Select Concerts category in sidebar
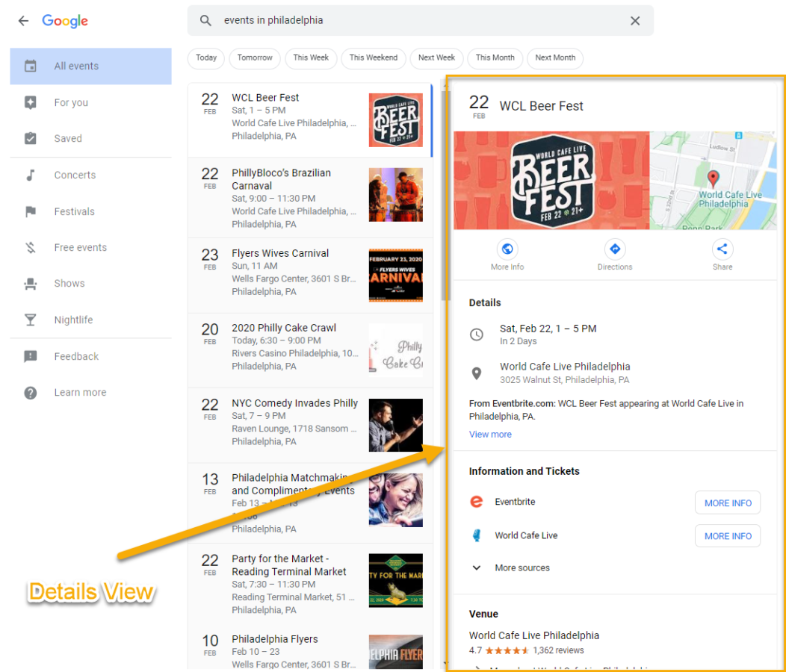 point(75,175)
